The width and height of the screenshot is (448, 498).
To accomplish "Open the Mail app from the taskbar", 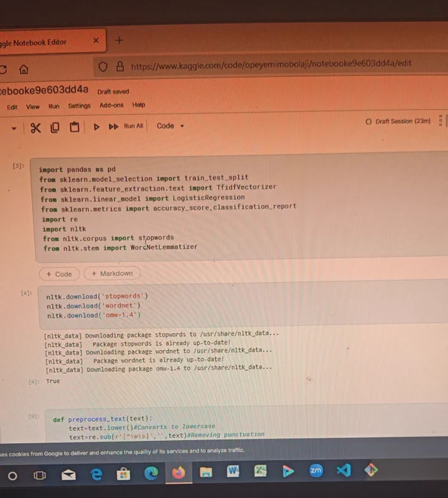I will (x=69, y=475).
